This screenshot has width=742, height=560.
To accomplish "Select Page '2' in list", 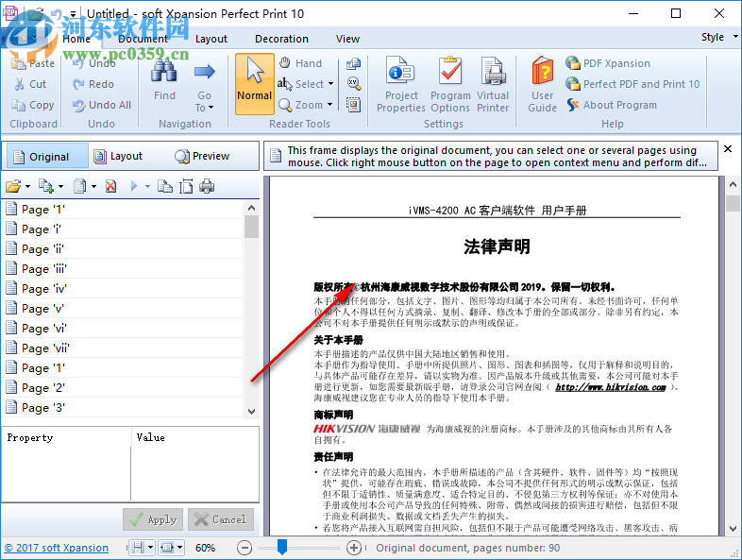I will coord(124,388).
